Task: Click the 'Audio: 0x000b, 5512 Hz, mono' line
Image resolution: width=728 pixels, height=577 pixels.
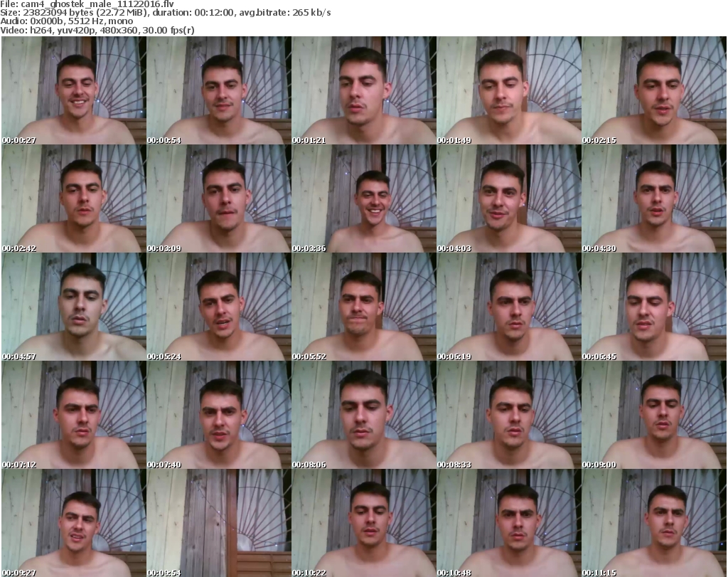Action: click(x=67, y=21)
